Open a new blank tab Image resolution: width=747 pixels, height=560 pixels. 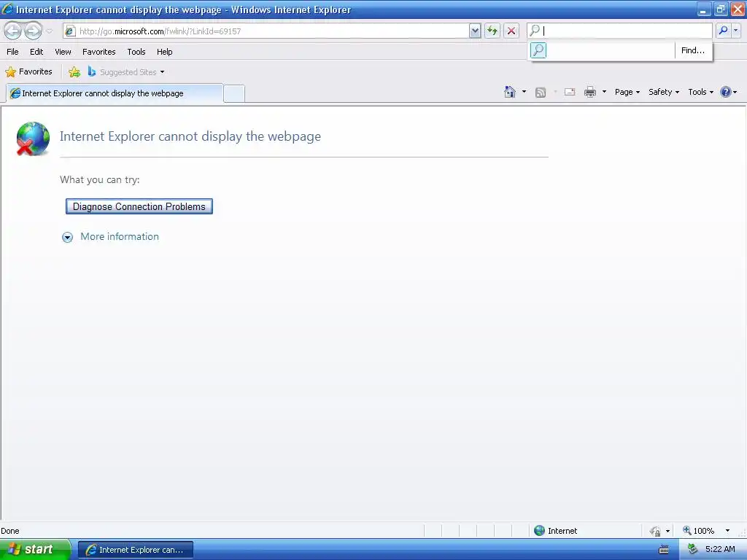(234, 93)
